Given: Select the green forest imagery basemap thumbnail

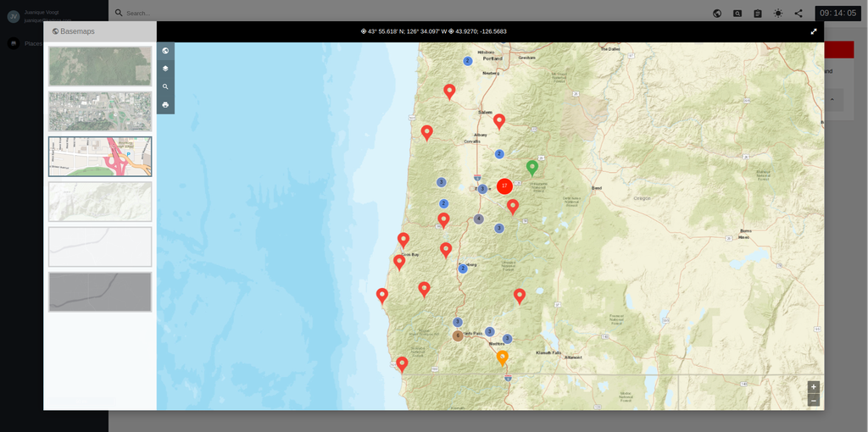Looking at the screenshot, I should (100, 66).
